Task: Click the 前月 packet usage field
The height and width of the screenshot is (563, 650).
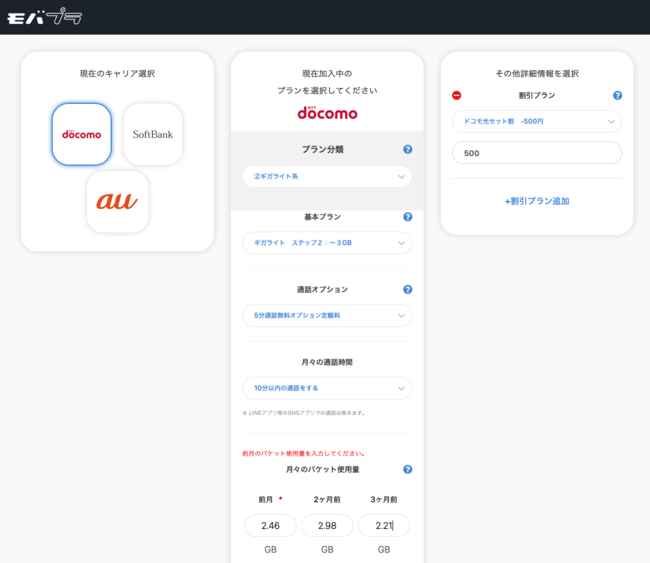Action: click(270, 525)
